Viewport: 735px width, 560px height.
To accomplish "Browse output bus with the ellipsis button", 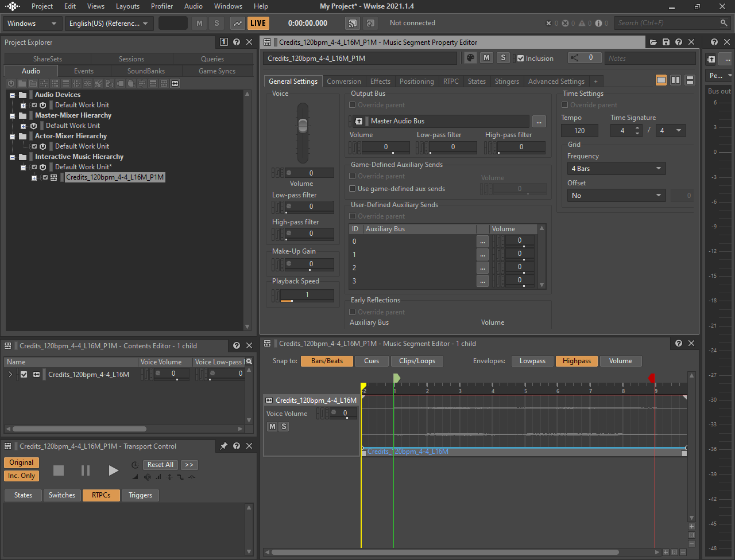I will [539, 121].
